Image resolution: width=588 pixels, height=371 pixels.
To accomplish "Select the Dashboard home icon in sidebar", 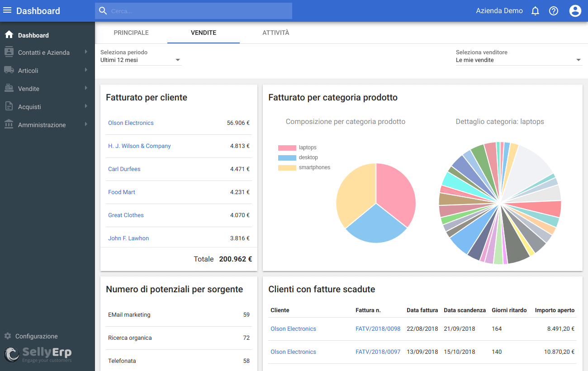I will pyautogui.click(x=9, y=34).
